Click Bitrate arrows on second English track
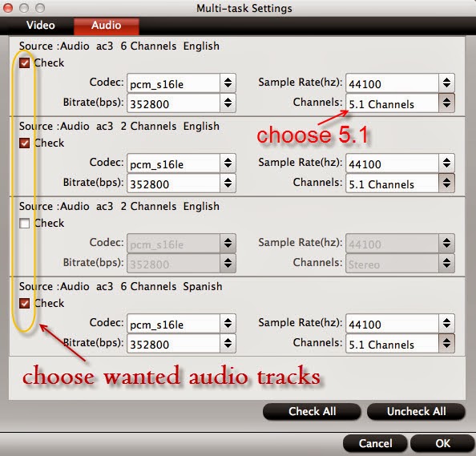 pos(228,183)
